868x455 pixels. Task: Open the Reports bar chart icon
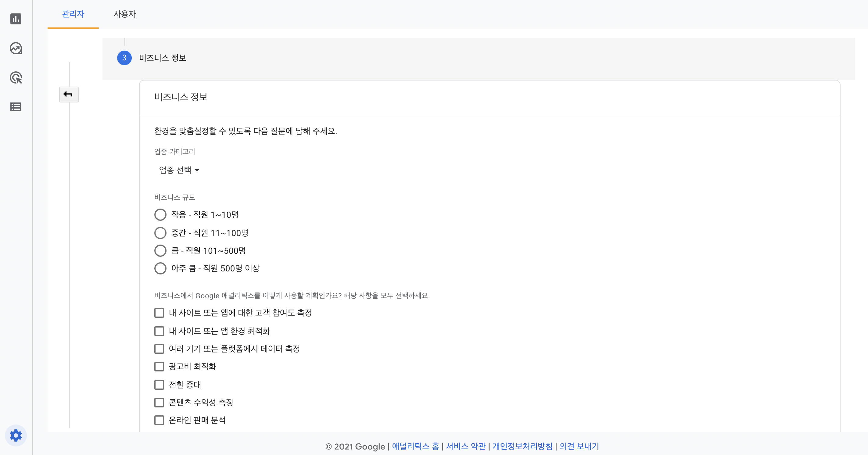(x=16, y=19)
